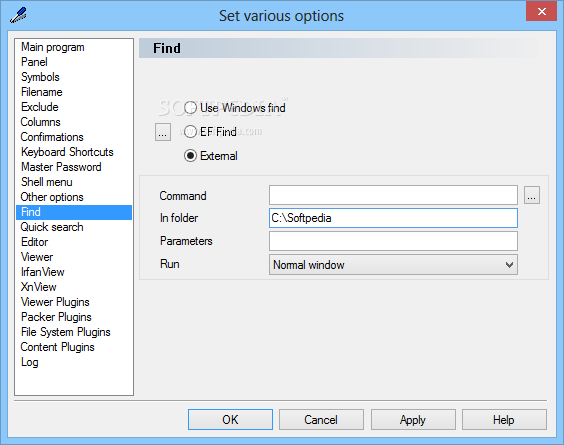Open browse button next to Command field
The width and height of the screenshot is (564, 445).
pos(532,195)
